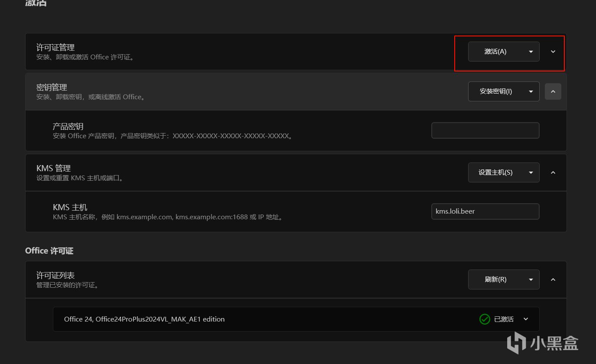Click the 刷新(R) refresh button
Image resolution: width=596 pixels, height=364 pixels.
pos(495,279)
